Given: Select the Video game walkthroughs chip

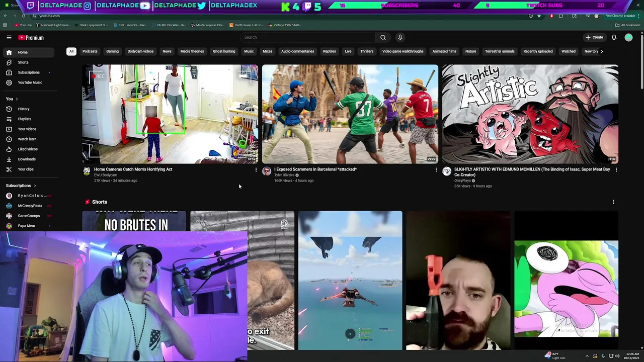Looking at the screenshot, I should tap(403, 51).
